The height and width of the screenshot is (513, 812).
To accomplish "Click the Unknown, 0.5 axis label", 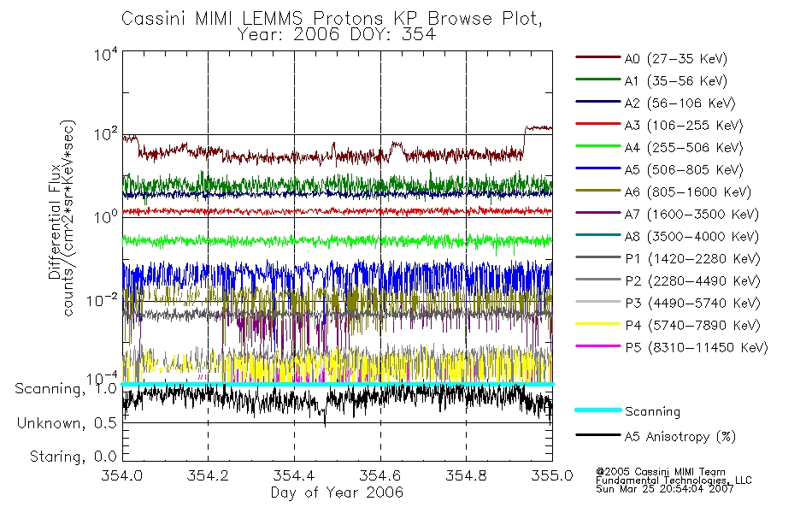I will pos(67,423).
